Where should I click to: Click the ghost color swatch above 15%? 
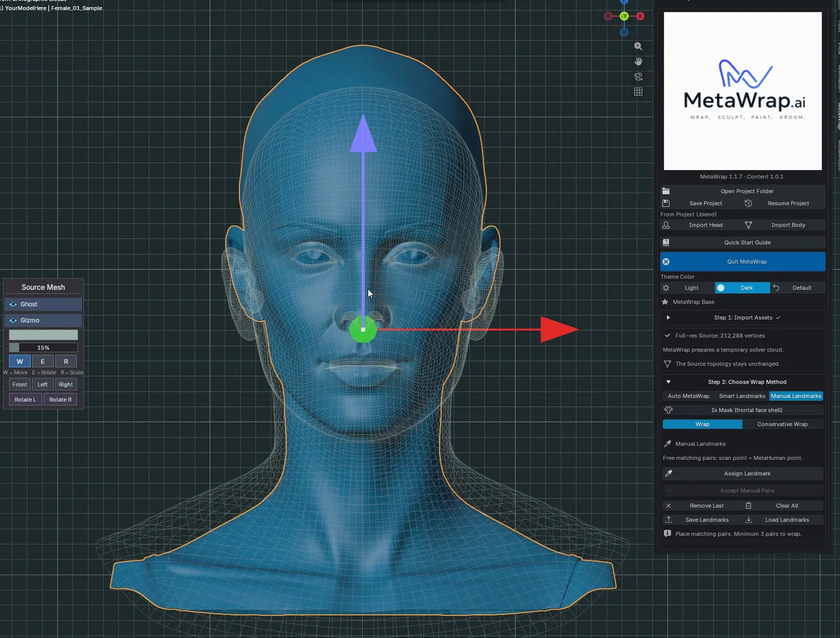(43, 335)
